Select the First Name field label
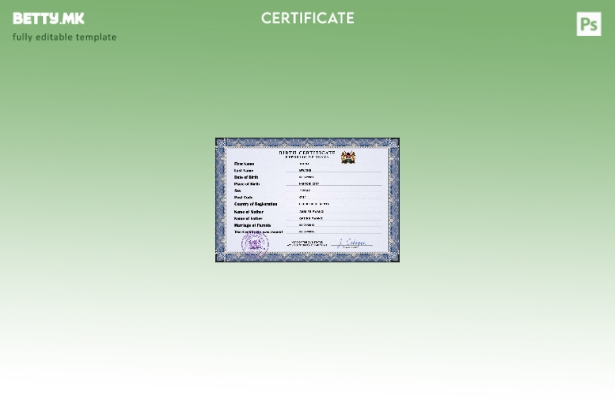Image resolution: width=615 pixels, height=400 pixels. 244,164
